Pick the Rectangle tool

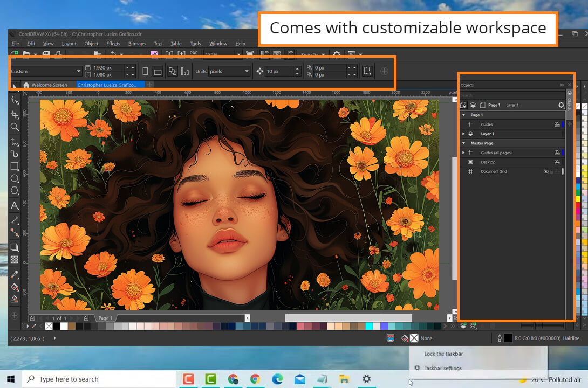(x=15, y=166)
